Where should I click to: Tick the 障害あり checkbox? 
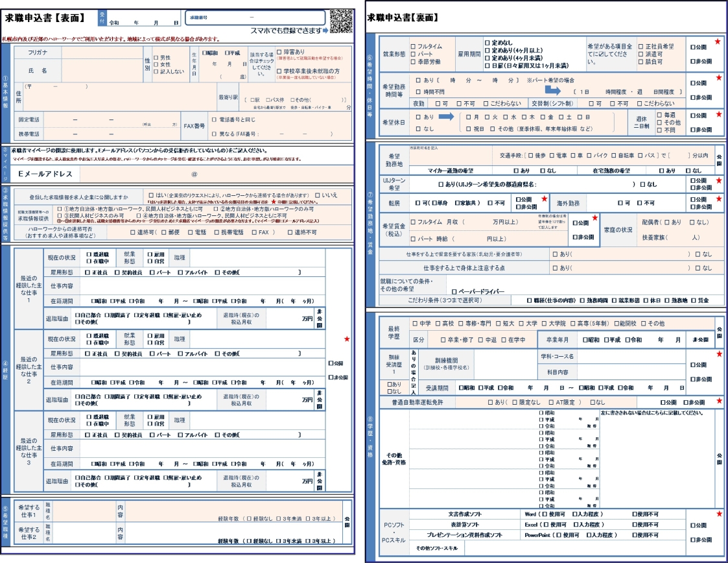click(x=278, y=51)
